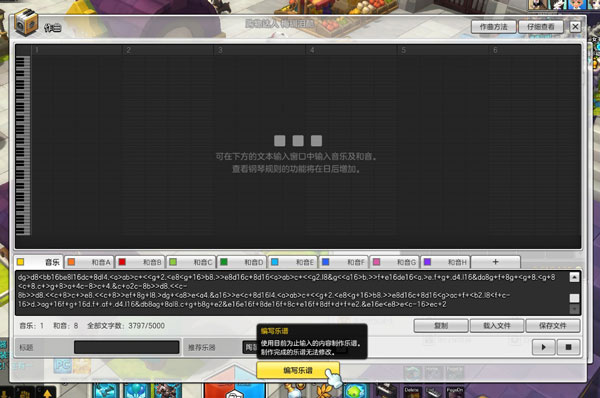Stop score playback
Viewport: 600px width, 398px height.
pos(568,347)
